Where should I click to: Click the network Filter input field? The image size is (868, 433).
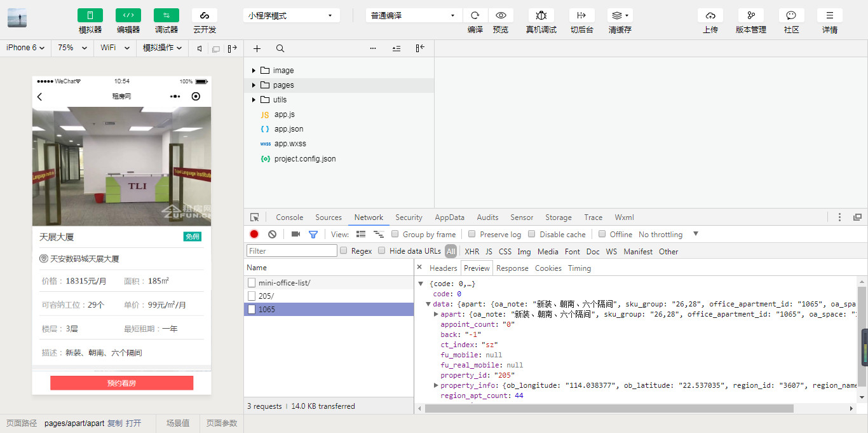coord(292,251)
